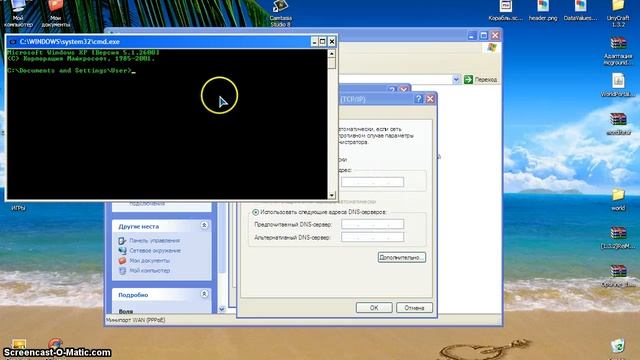This screenshot has width=640, height=360.
Task: Click the cmd.exe title bar system icon
Action: [x=13, y=42]
